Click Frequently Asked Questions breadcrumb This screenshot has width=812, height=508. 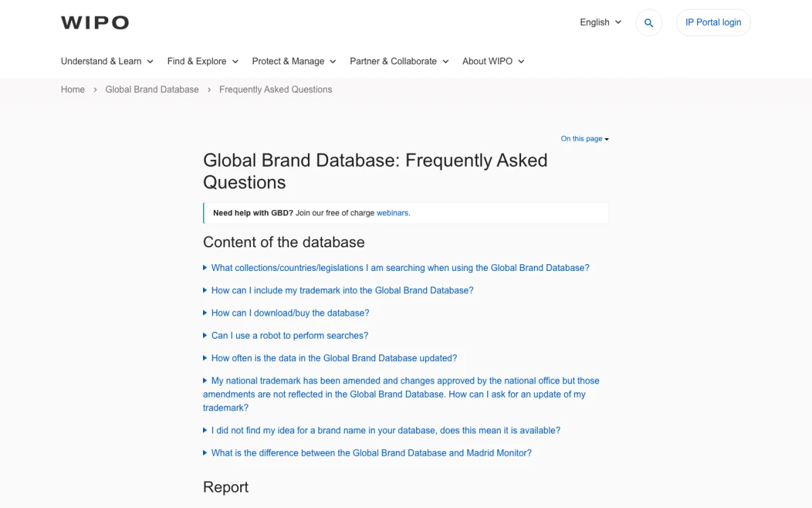coord(275,89)
